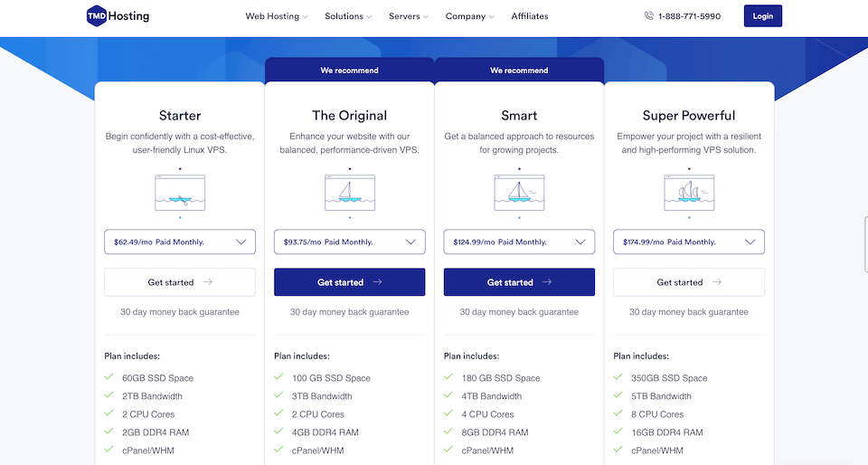Click the checkmark beside 350GB SSD Space
Viewport: 868px width, 465px height.
[618, 377]
